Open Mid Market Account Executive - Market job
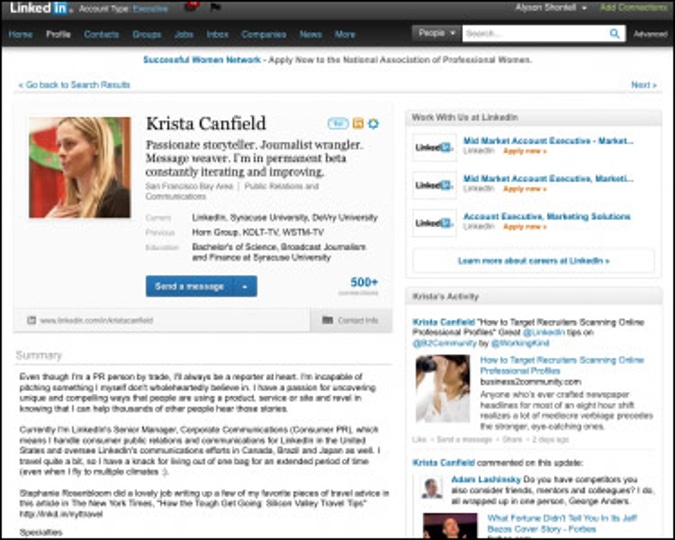The height and width of the screenshot is (540, 675). pyautogui.click(x=548, y=140)
